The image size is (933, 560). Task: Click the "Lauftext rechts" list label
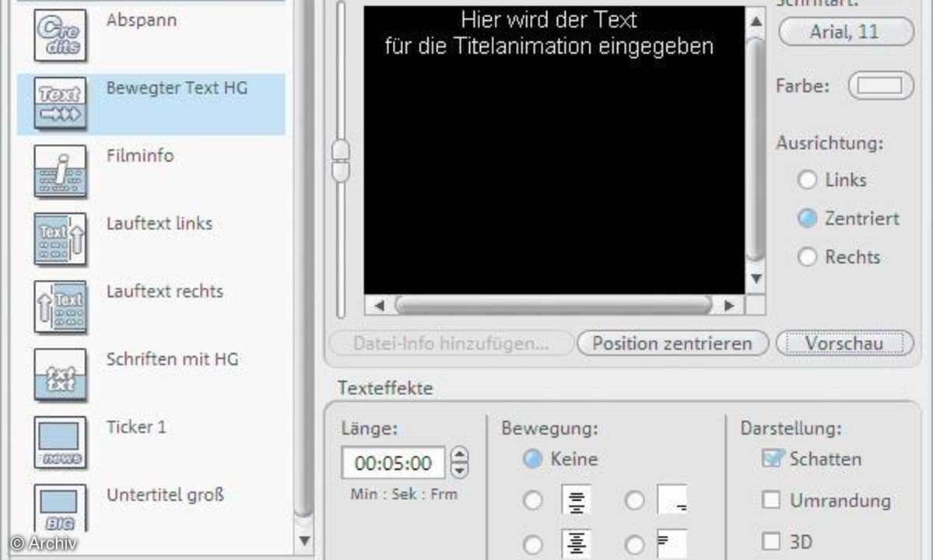[165, 291]
